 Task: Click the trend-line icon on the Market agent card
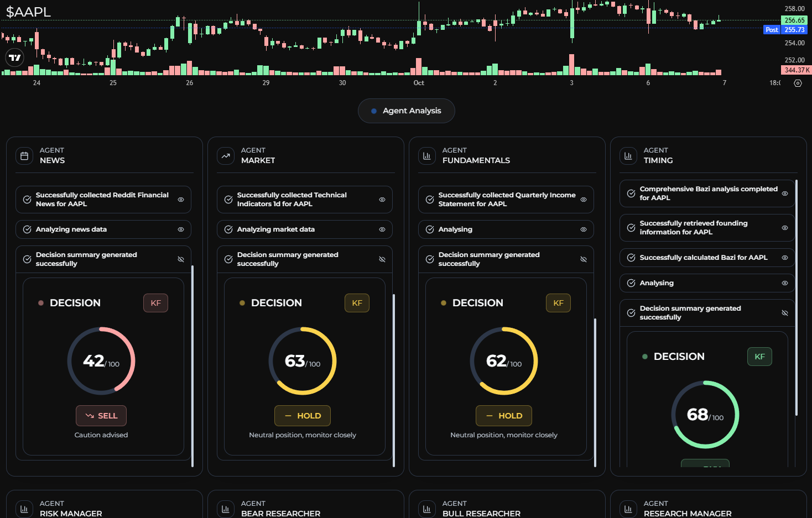pyautogui.click(x=226, y=156)
